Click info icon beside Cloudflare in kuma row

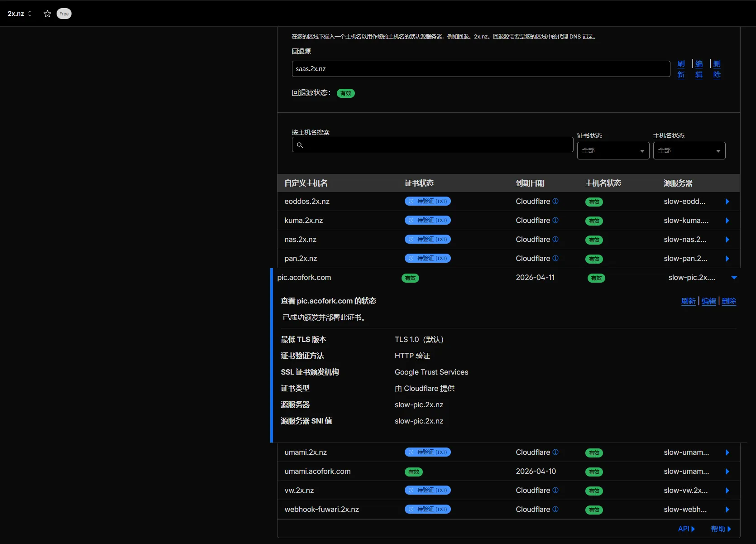pyautogui.click(x=555, y=220)
